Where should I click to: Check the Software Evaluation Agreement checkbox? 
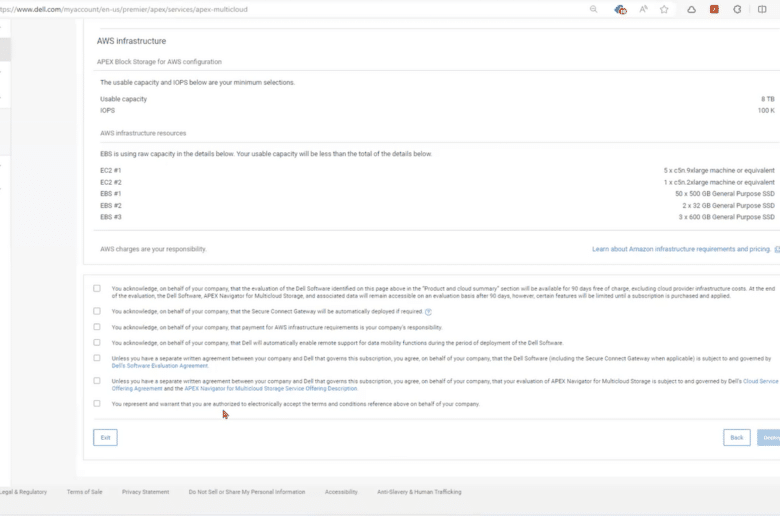point(97,358)
